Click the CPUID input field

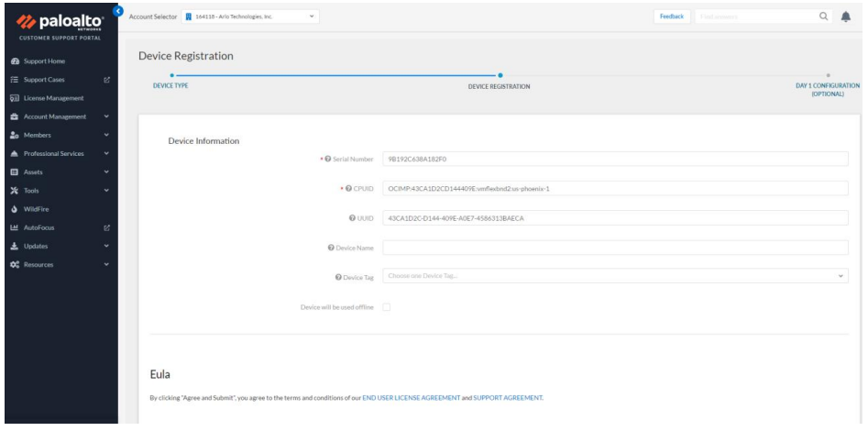(615, 188)
